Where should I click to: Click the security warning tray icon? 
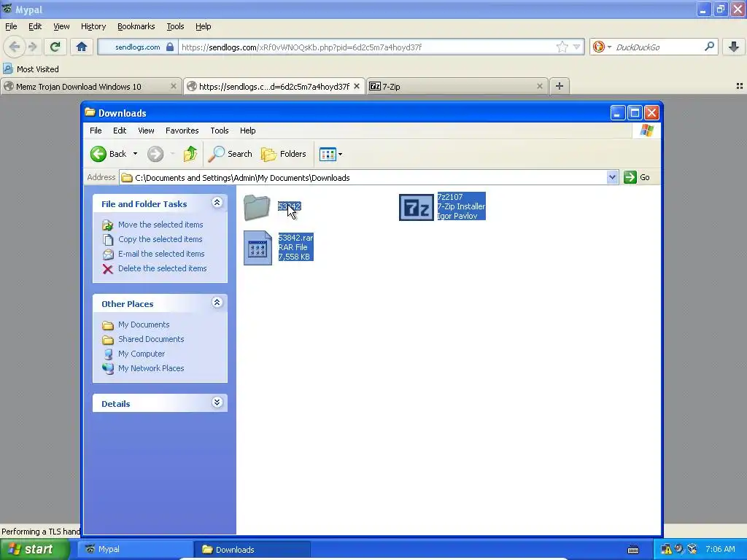tap(666, 550)
